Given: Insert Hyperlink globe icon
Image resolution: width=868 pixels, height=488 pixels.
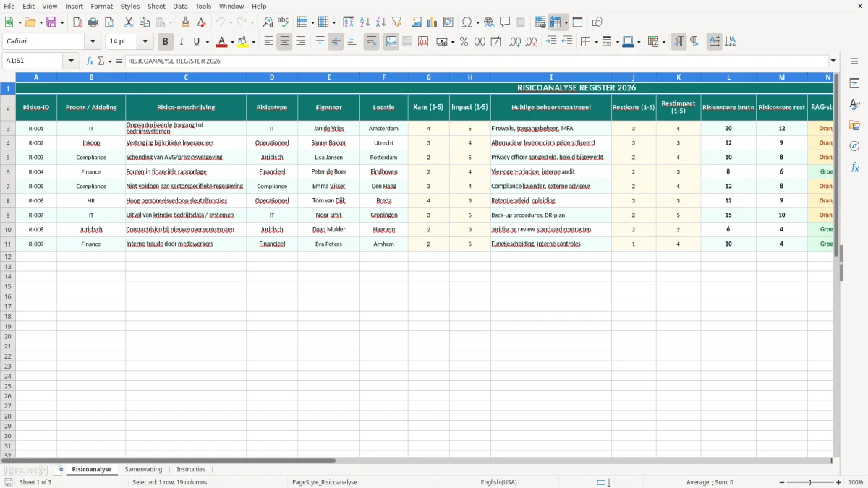Looking at the screenshot, I should (x=489, y=22).
